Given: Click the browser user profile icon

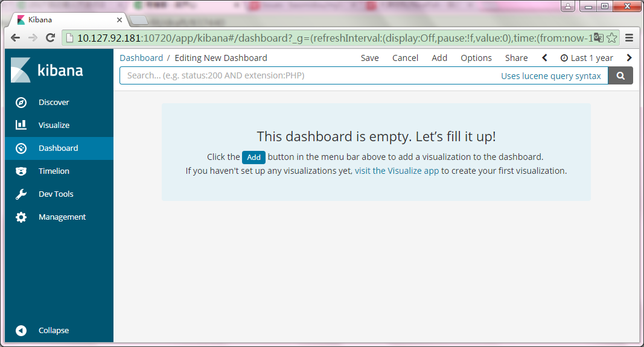Looking at the screenshot, I should click(567, 6).
